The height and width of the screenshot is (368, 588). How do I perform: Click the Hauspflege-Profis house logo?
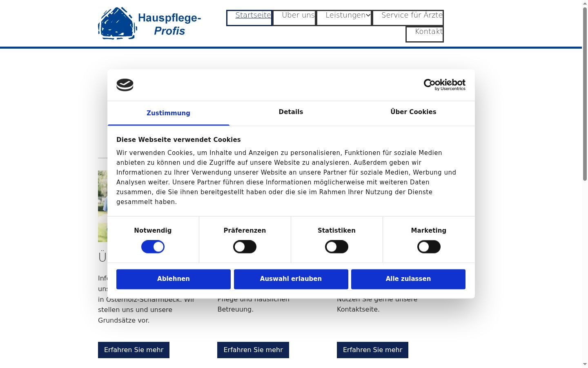tap(150, 23)
